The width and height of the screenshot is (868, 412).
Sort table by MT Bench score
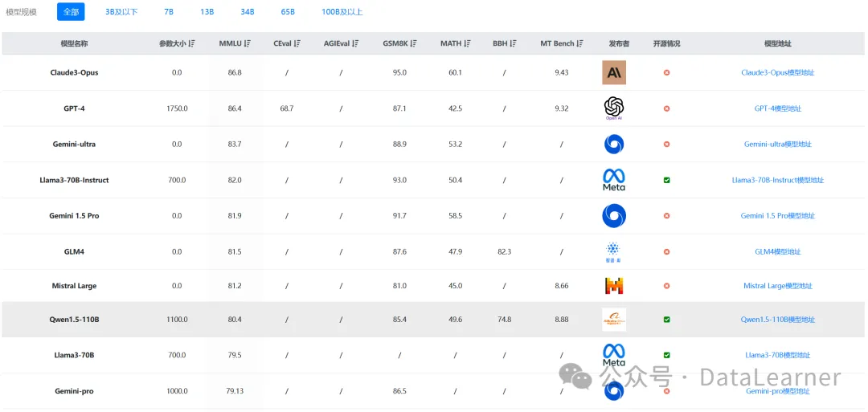[579, 43]
